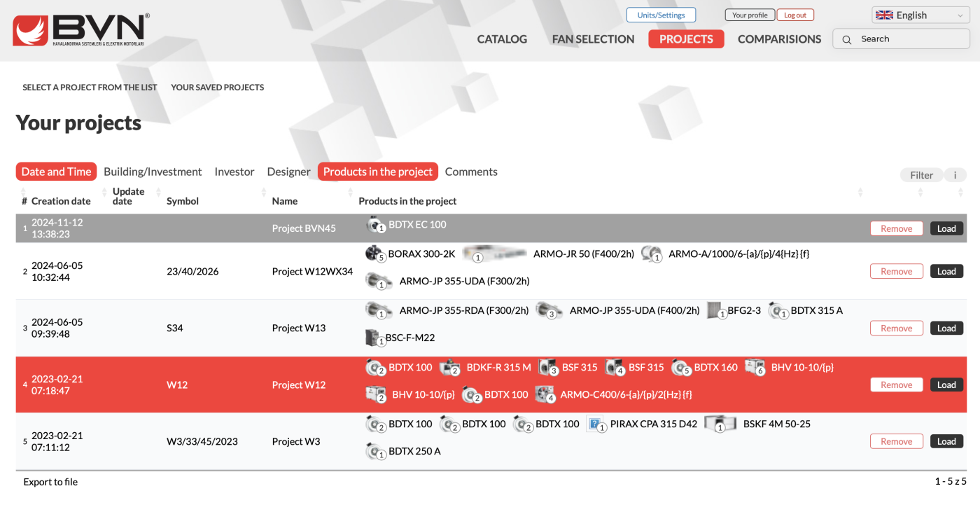
Task: Toggle the Date and Time column group
Action: pyautogui.click(x=56, y=172)
